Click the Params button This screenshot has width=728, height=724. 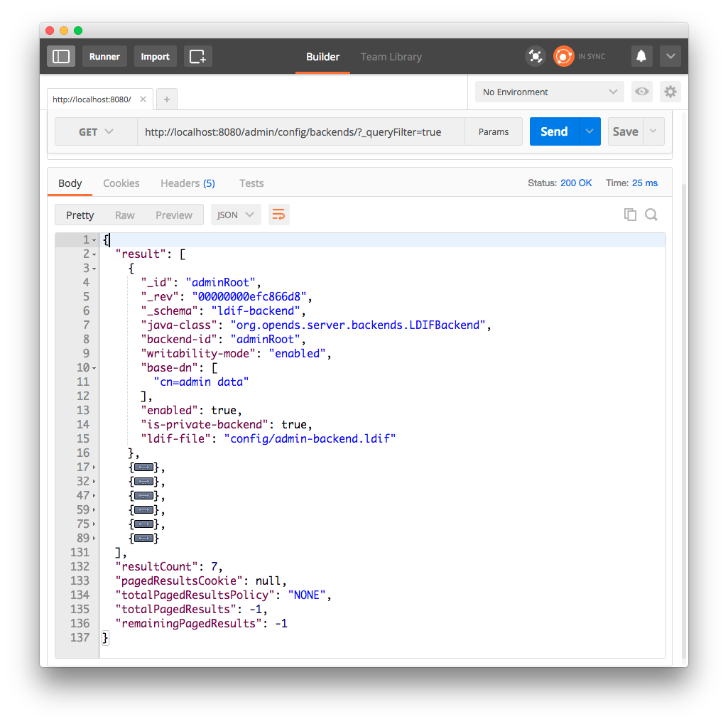[493, 131]
